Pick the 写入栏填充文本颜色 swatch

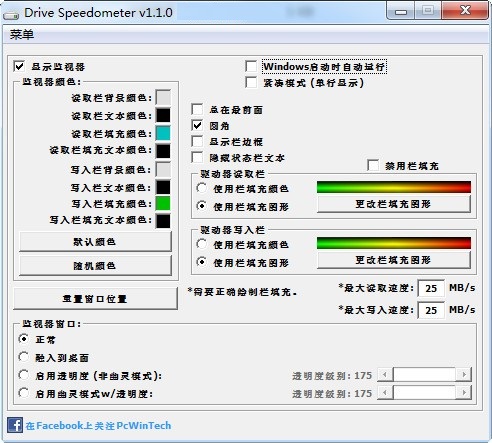[163, 221]
